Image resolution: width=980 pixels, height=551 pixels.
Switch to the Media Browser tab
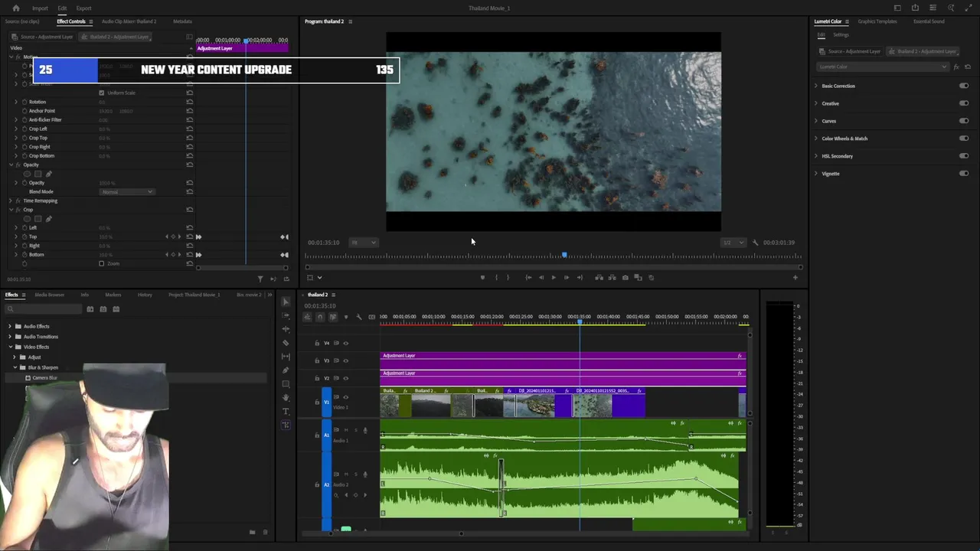50,295
